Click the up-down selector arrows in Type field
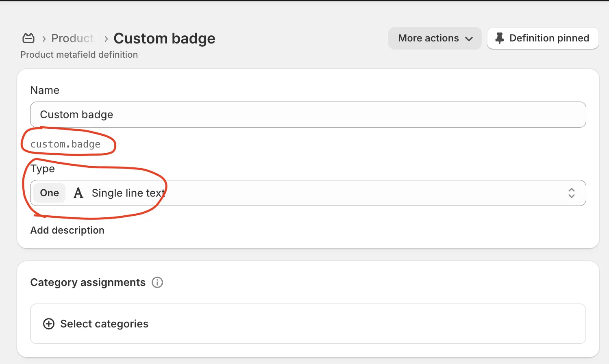Screen dimensions: 609x364 (571, 193)
